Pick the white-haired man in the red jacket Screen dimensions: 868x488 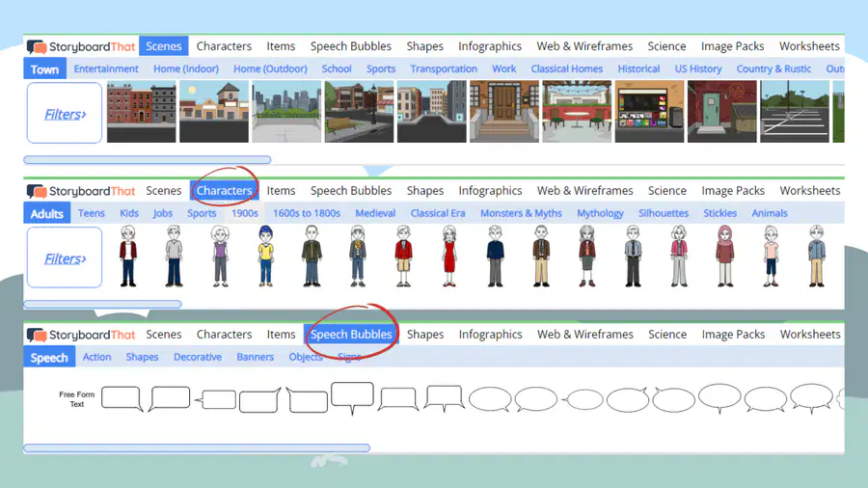point(128,256)
